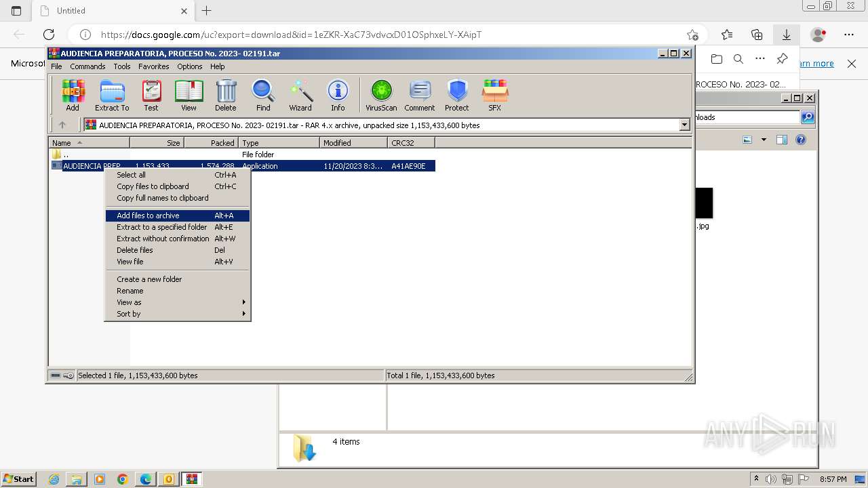Launch the Wizard tool
Viewport: 868px width, 488px height.
[x=300, y=95]
